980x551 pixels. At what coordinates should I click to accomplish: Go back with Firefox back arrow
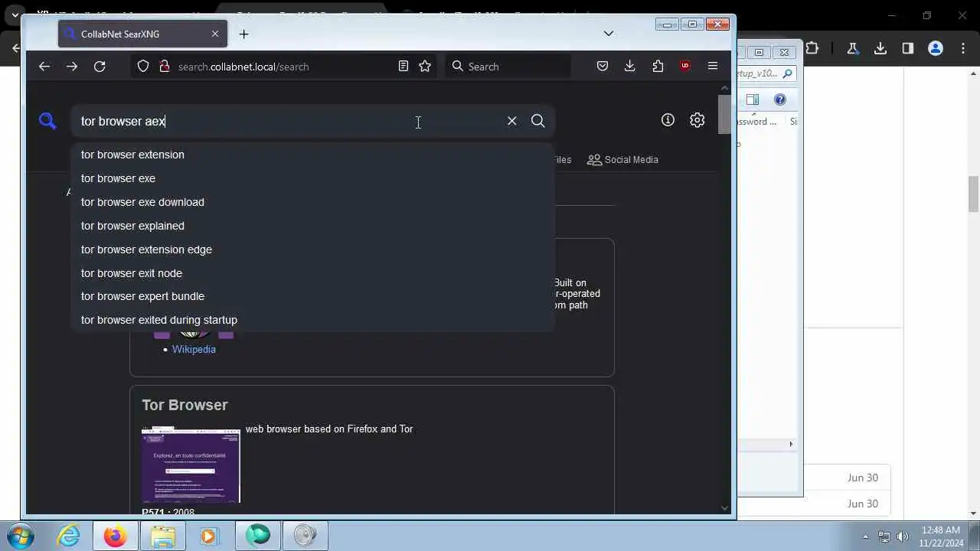44,67
